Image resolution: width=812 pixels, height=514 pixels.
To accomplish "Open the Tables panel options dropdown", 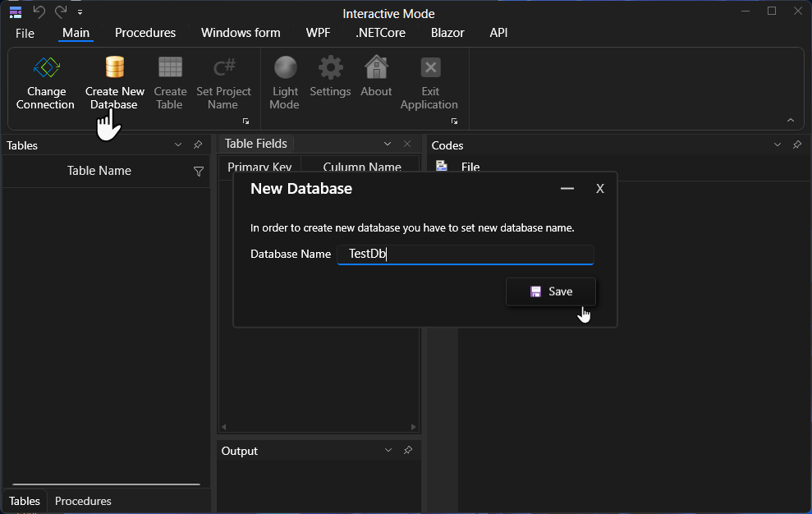I will pyautogui.click(x=178, y=145).
